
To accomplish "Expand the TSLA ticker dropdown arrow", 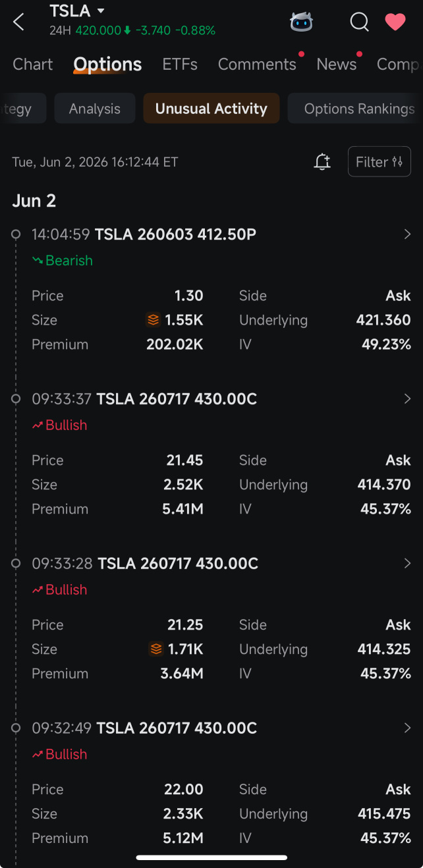I will [x=101, y=11].
